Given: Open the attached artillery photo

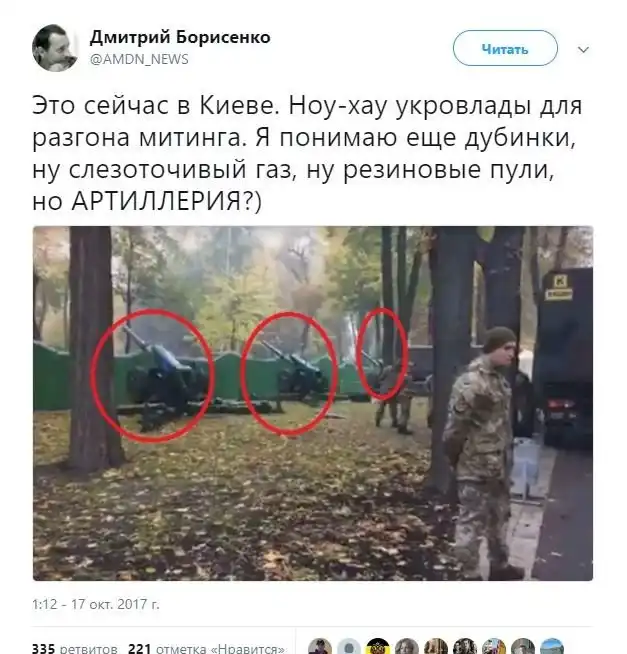Looking at the screenshot, I should pyautogui.click(x=313, y=403).
